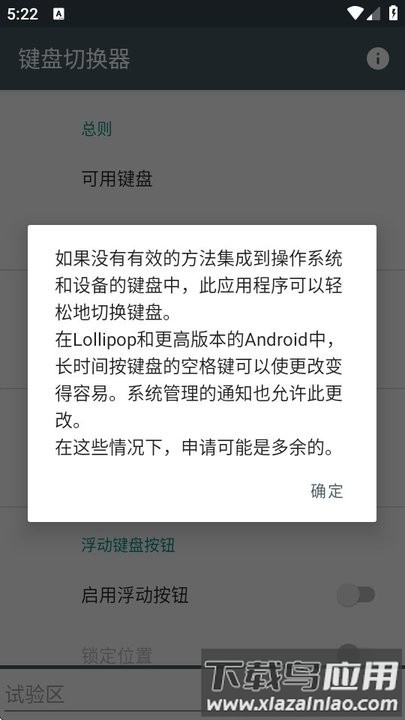The width and height of the screenshot is (405, 720).
Task: Click the 下载鸟应用 watermark logo
Action: click(302, 676)
